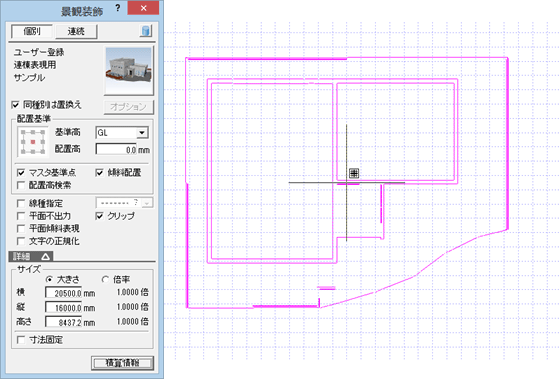Click the 積算情報 button
Screen dimensions: 559x379
(122, 363)
